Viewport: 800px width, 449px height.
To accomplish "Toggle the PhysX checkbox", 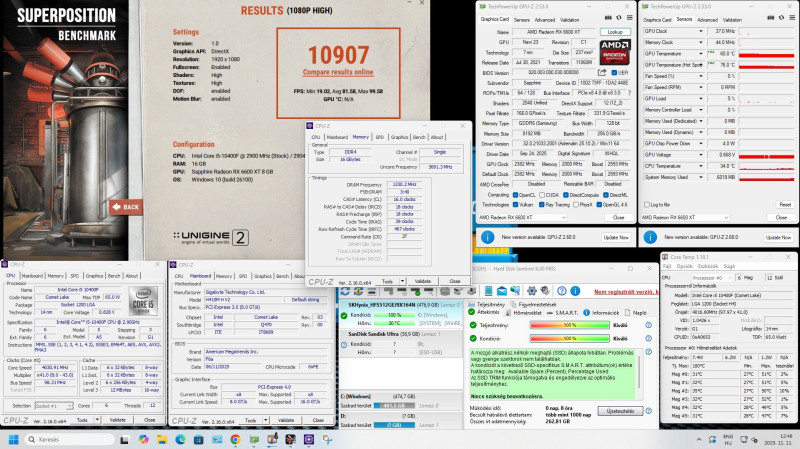I will pos(576,205).
